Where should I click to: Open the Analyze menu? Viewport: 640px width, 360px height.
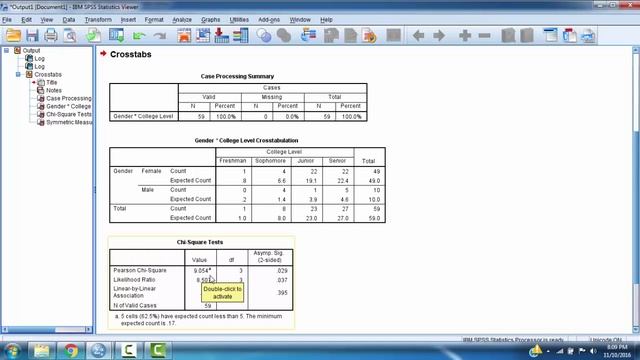click(x=182, y=20)
